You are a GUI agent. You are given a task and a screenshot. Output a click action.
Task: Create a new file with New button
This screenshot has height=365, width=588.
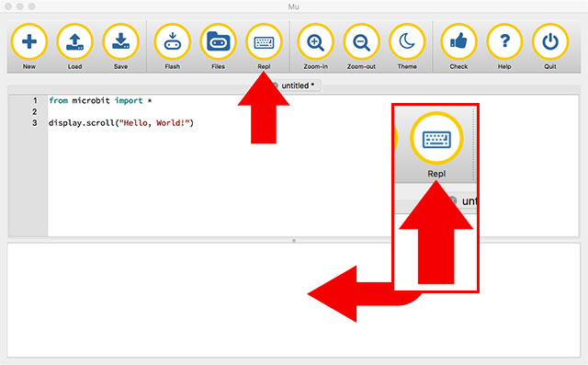pos(29,41)
